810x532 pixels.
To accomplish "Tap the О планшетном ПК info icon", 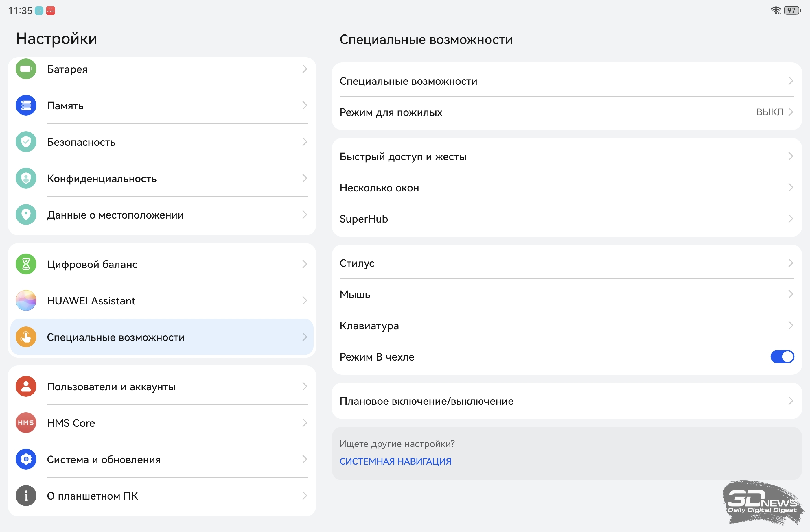I will click(26, 496).
